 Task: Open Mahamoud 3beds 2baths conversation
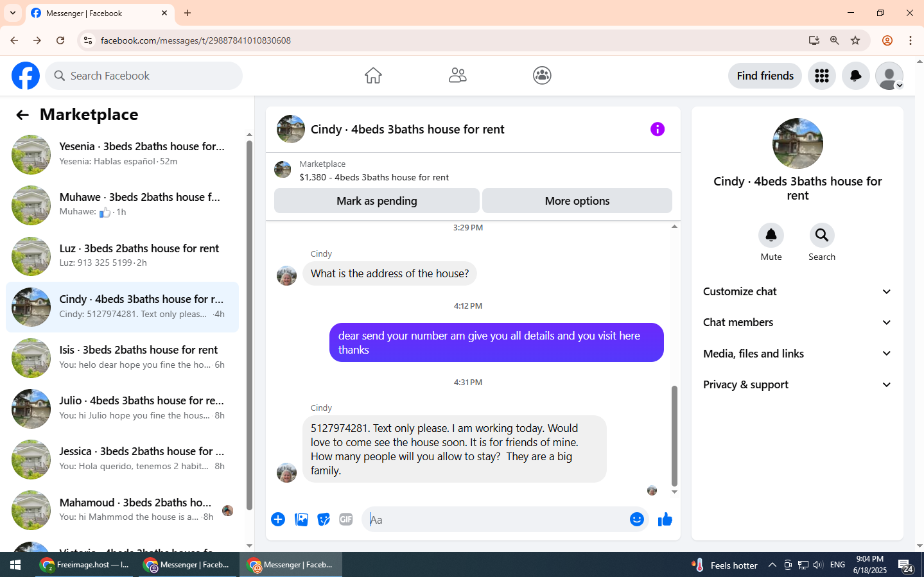tap(123, 510)
